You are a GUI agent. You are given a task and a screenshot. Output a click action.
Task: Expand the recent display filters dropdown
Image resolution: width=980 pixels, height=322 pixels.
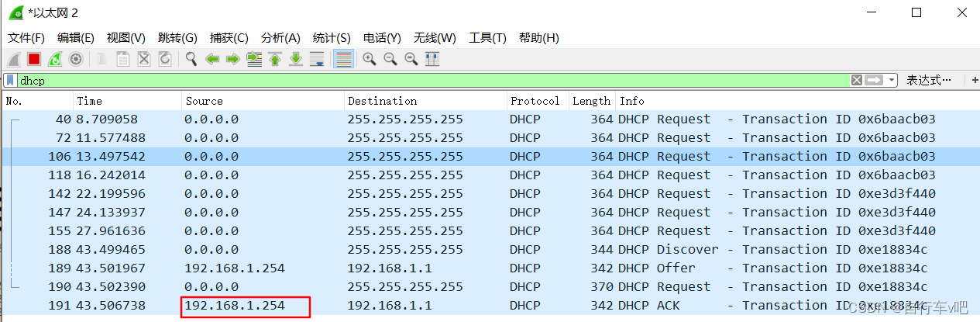[892, 80]
